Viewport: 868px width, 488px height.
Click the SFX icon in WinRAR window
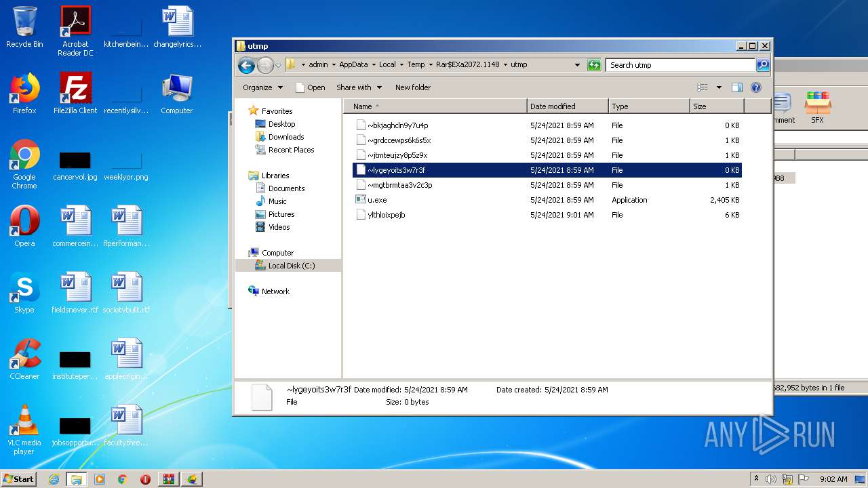[817, 108]
